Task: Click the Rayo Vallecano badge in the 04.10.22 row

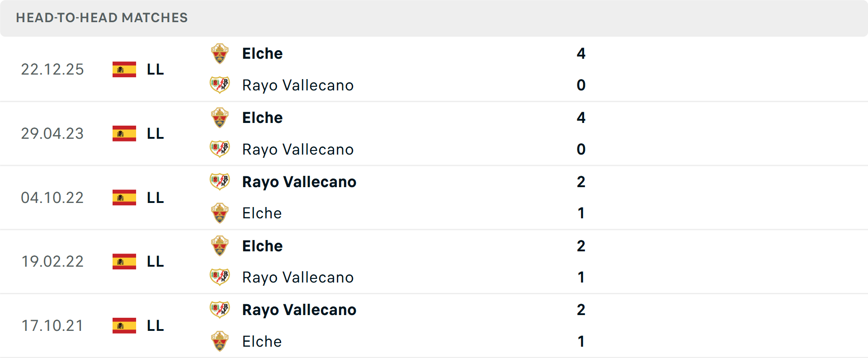Action: tap(220, 181)
